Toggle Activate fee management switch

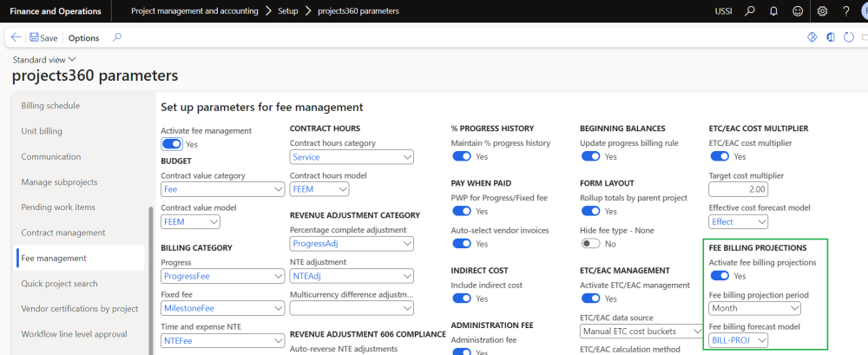pyautogui.click(x=171, y=144)
